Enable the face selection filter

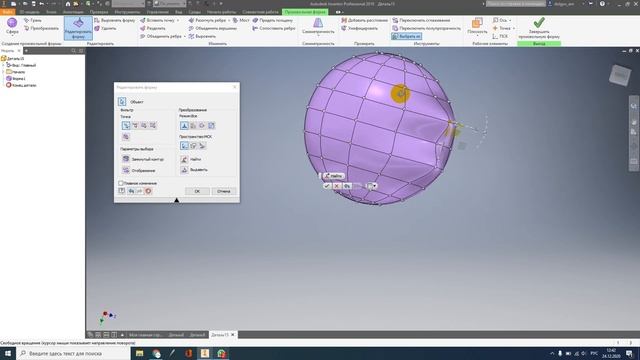pos(144,125)
